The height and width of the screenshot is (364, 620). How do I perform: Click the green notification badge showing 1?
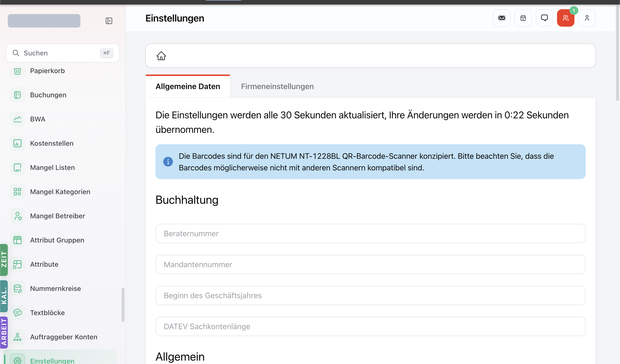(x=574, y=11)
